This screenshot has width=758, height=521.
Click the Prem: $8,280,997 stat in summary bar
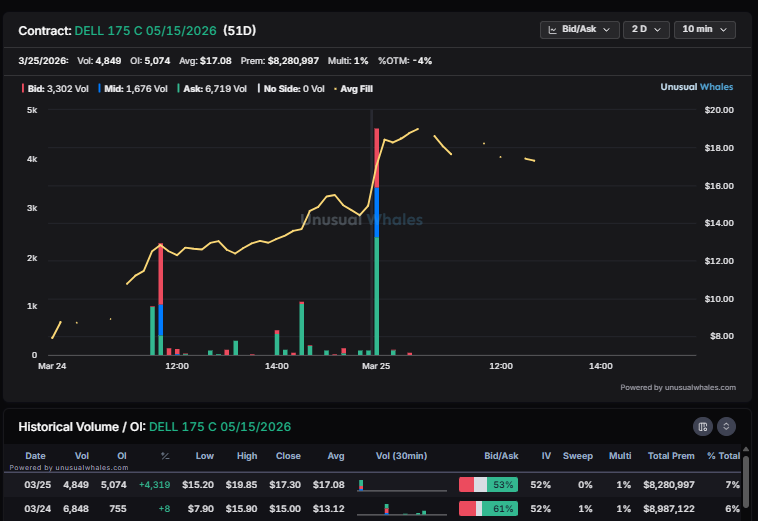click(x=279, y=61)
